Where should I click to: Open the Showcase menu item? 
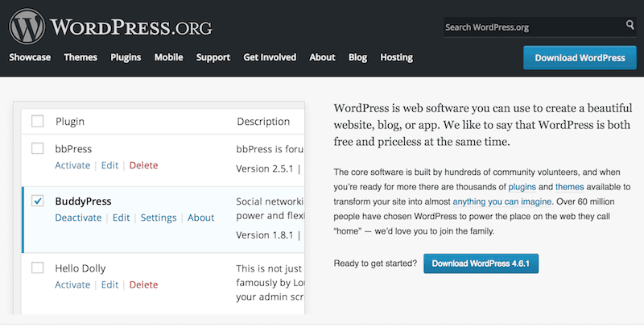coord(30,57)
